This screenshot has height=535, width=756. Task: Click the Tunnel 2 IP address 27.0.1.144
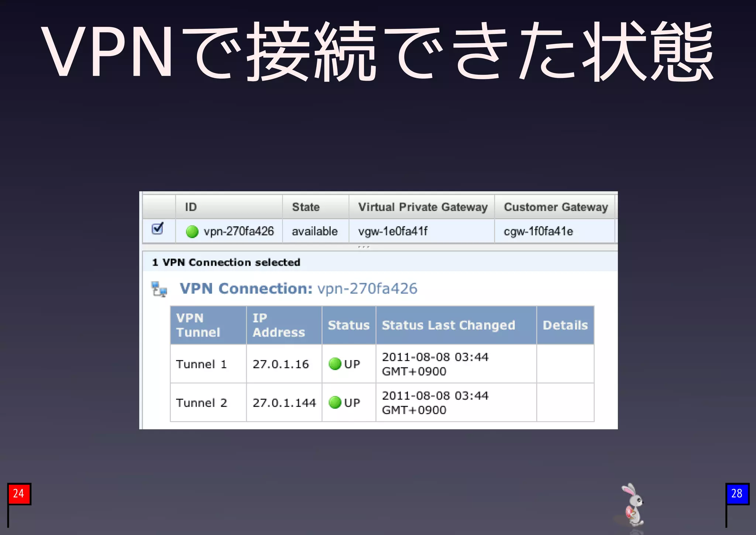tap(284, 403)
